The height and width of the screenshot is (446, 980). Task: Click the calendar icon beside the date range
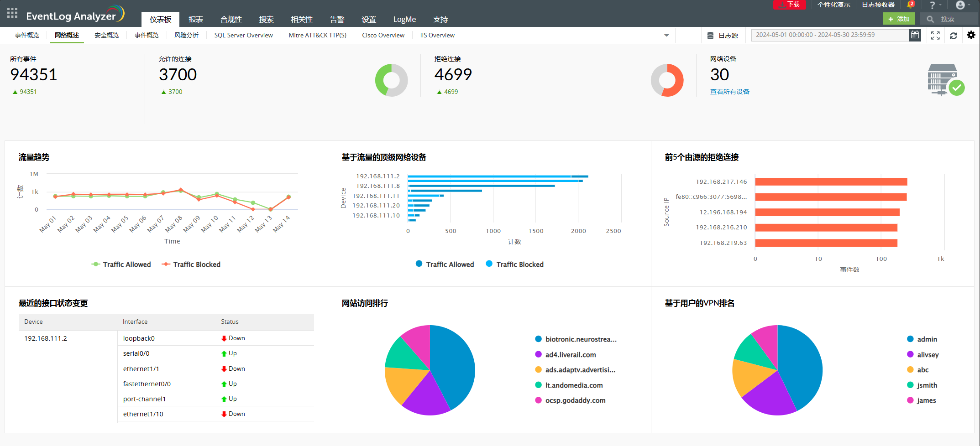(x=915, y=35)
